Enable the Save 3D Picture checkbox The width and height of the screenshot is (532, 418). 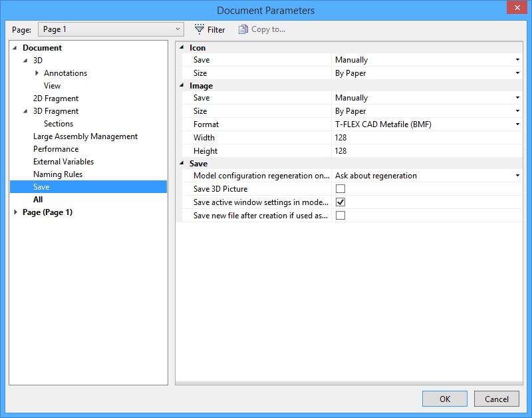(340, 189)
